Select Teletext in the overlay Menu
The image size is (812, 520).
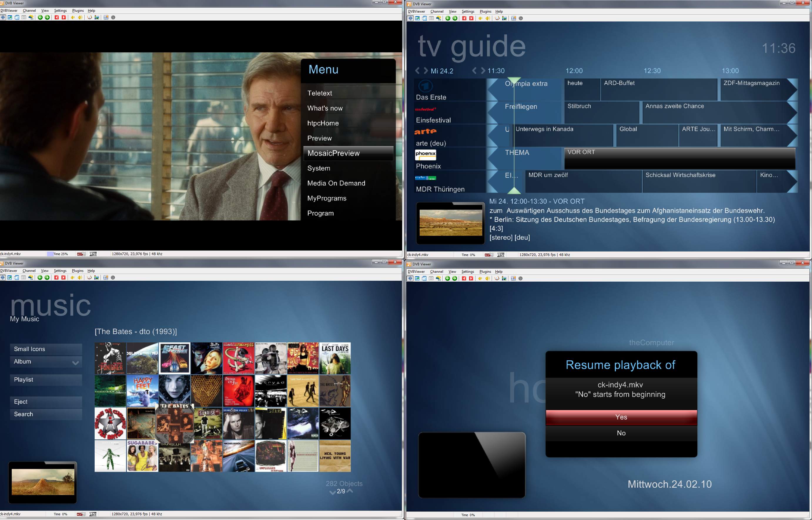click(348, 93)
